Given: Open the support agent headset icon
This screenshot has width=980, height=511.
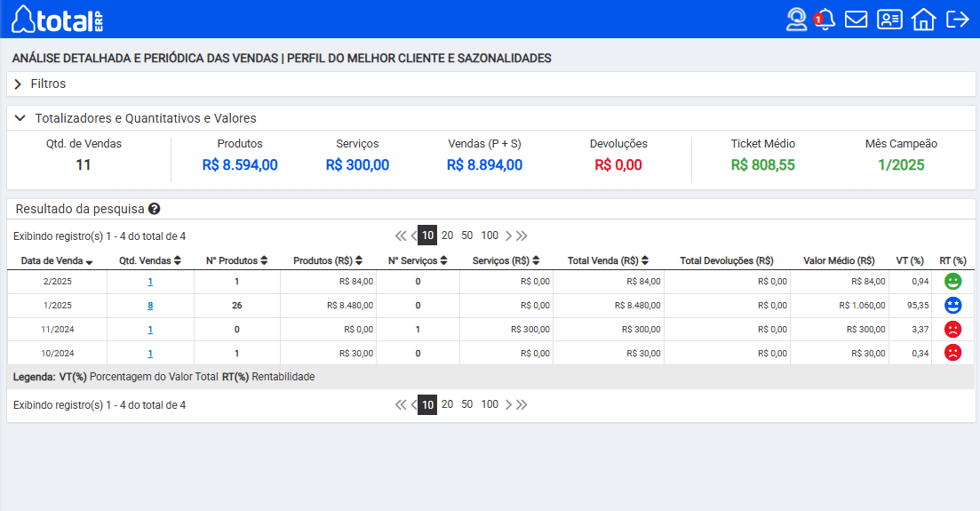Looking at the screenshot, I should [796, 19].
